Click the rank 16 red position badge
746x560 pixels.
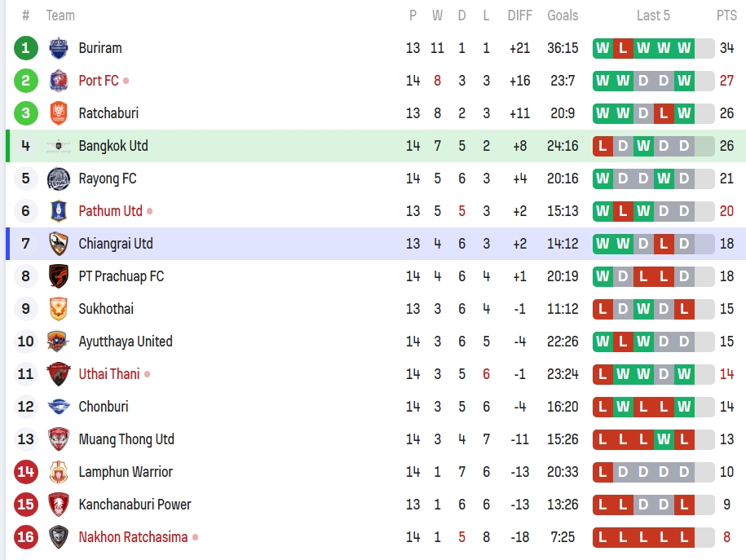[26, 537]
